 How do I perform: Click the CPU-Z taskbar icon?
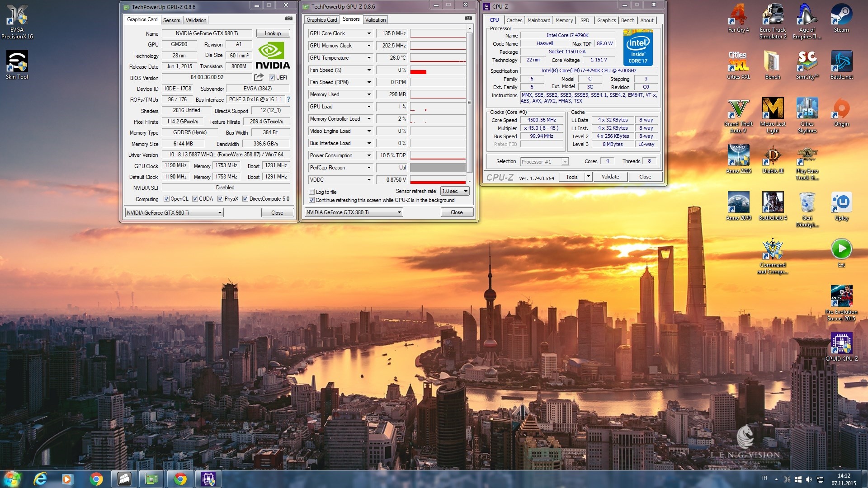point(208,479)
